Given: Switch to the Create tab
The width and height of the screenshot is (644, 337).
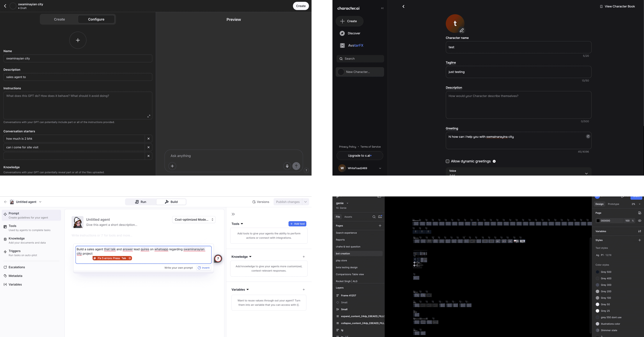Looking at the screenshot, I should pos(59,19).
